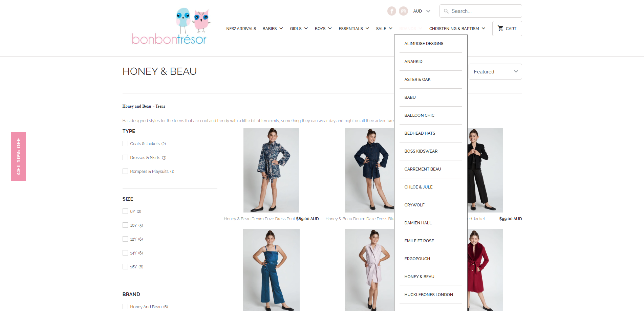
Task: Click the shopping cart icon
Action: coord(500,28)
